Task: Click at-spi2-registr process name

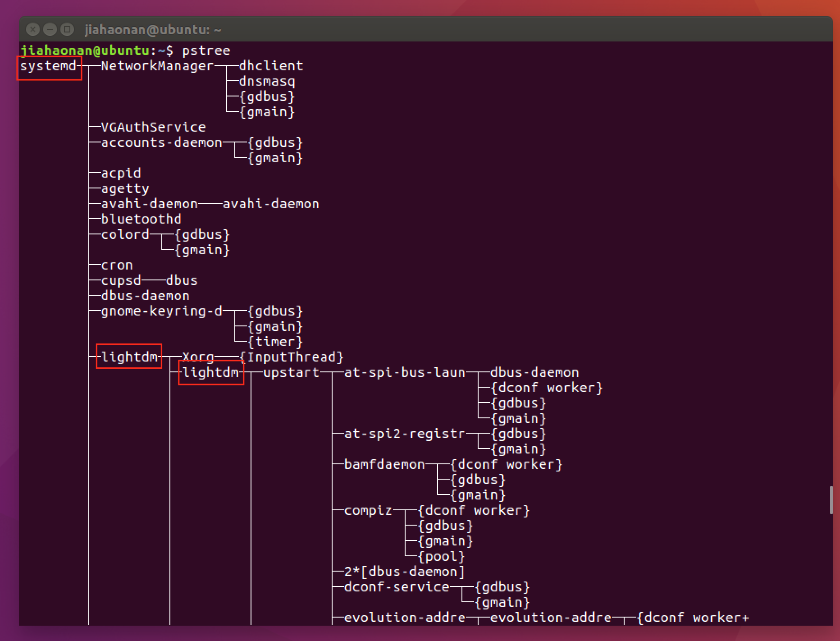Action: tap(405, 434)
